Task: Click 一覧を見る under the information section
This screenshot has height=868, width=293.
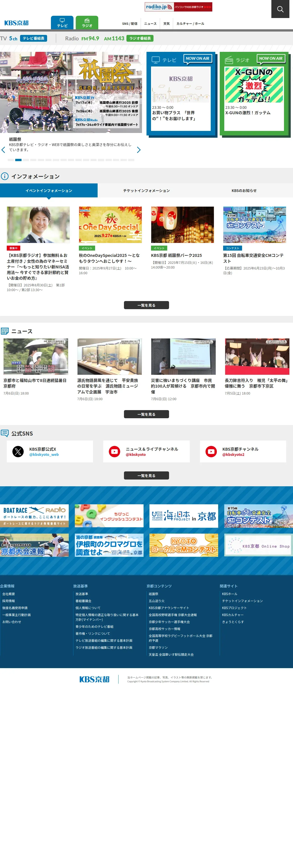Action: (146, 305)
